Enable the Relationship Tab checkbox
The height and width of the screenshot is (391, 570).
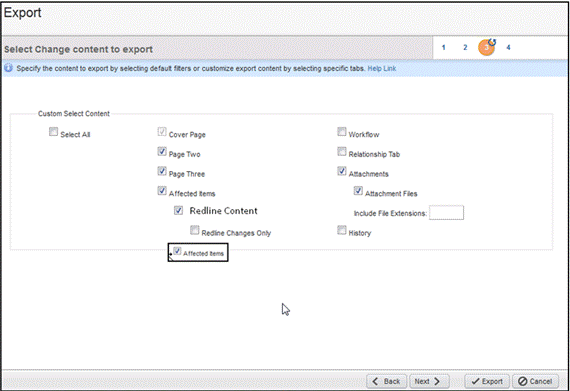(342, 151)
